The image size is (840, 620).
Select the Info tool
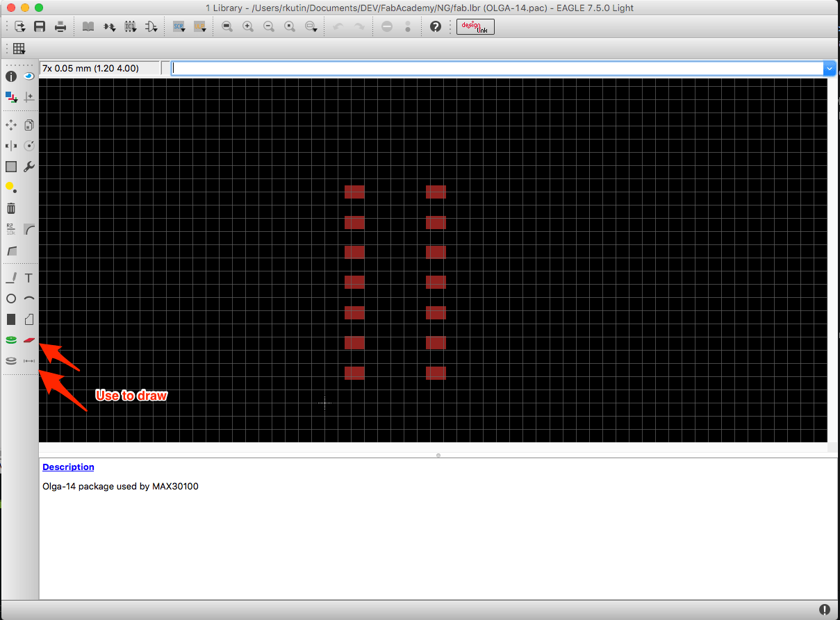click(x=11, y=76)
